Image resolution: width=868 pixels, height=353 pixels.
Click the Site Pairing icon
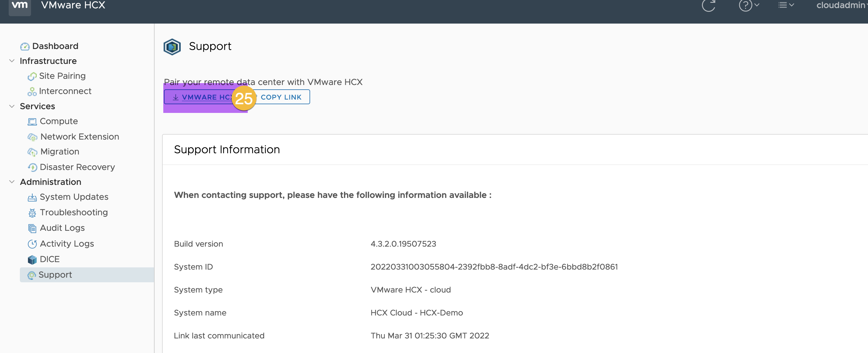32,76
